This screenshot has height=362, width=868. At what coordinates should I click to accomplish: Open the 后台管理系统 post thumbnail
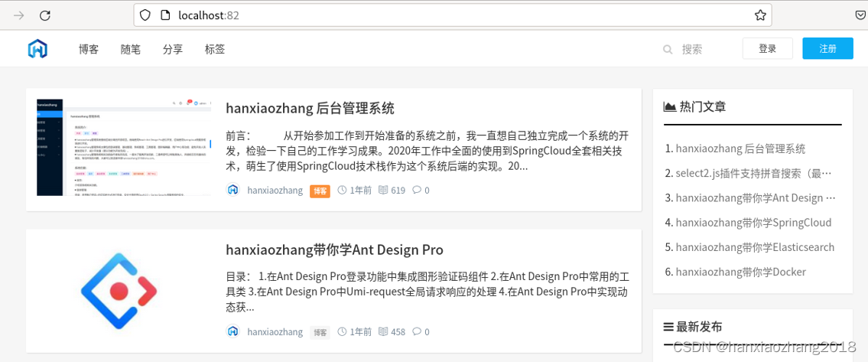[123, 148]
